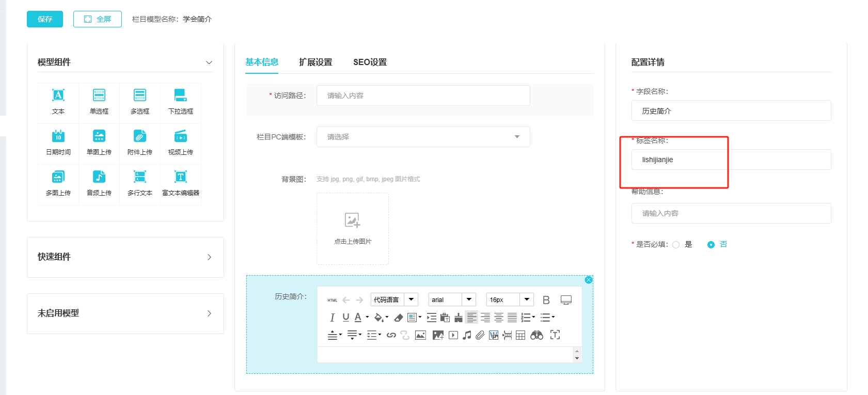Add a 单选框 radio component
The image size is (868, 395).
pos(99,102)
